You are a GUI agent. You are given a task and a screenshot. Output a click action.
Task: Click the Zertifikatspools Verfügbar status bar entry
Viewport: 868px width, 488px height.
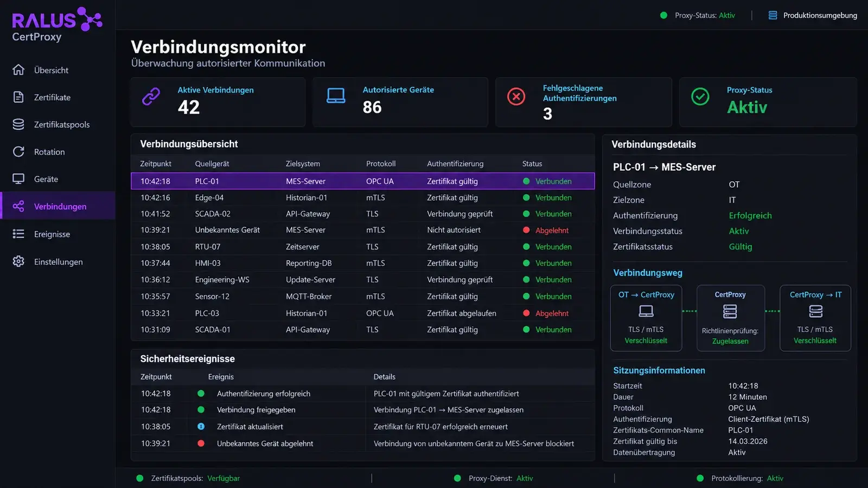tap(188, 478)
